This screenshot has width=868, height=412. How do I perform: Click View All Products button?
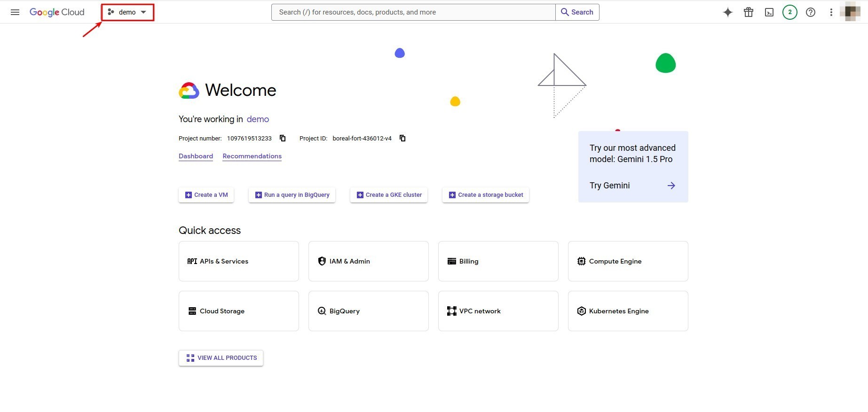pos(221,358)
